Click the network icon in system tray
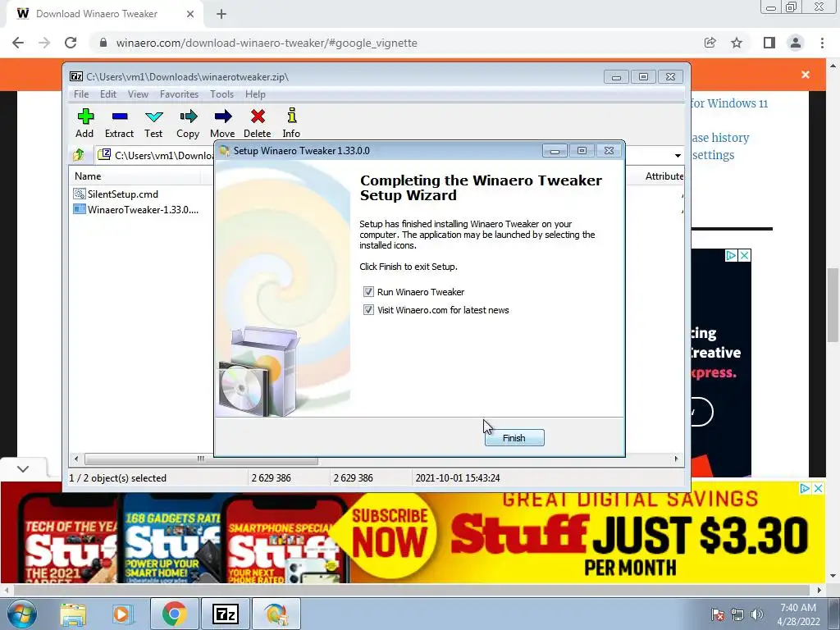The width and height of the screenshot is (840, 630). pyautogui.click(x=737, y=614)
